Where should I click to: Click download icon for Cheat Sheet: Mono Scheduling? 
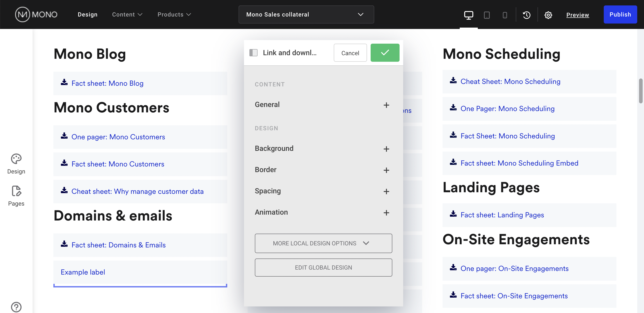[x=453, y=81]
